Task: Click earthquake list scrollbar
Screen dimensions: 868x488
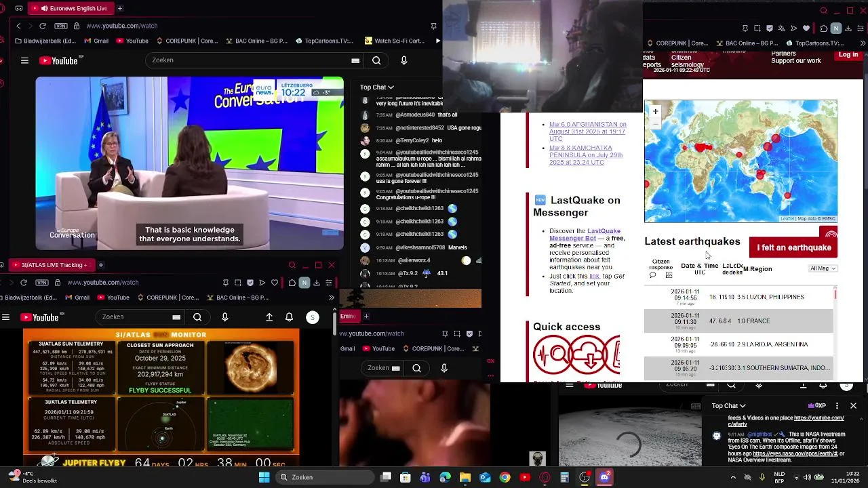Action: [x=835, y=294]
